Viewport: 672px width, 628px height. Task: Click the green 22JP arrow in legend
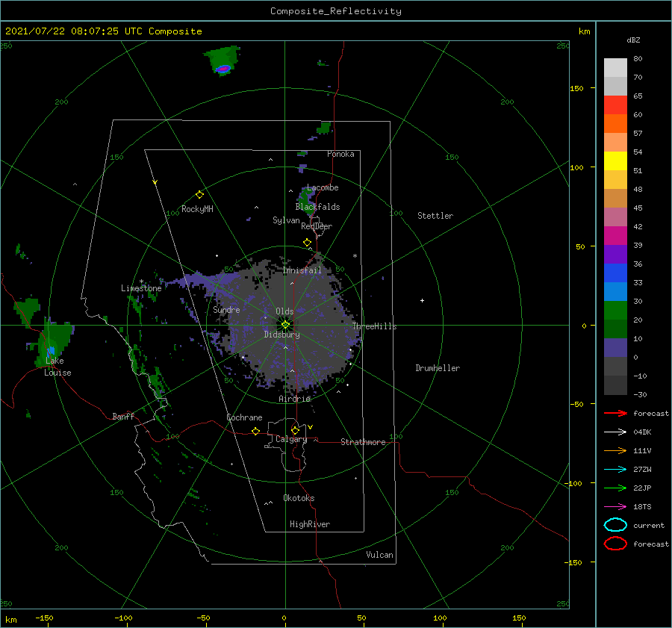[x=615, y=488]
